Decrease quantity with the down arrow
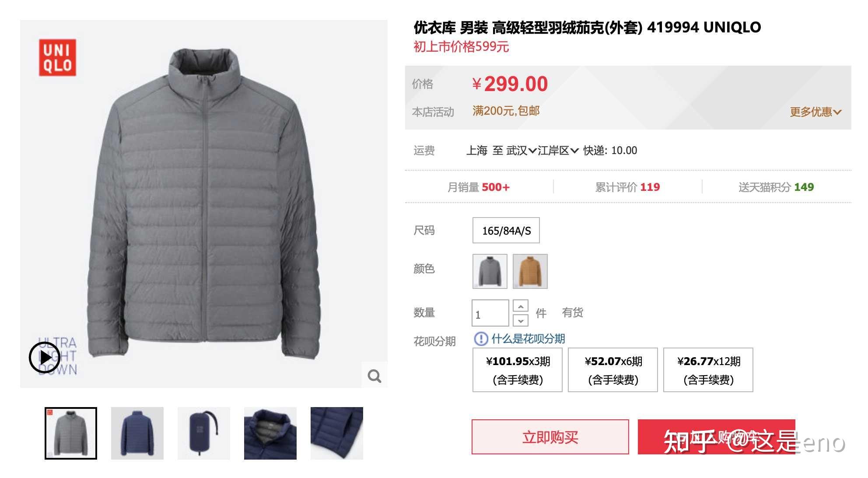The height and width of the screenshot is (478, 868). pyautogui.click(x=521, y=320)
